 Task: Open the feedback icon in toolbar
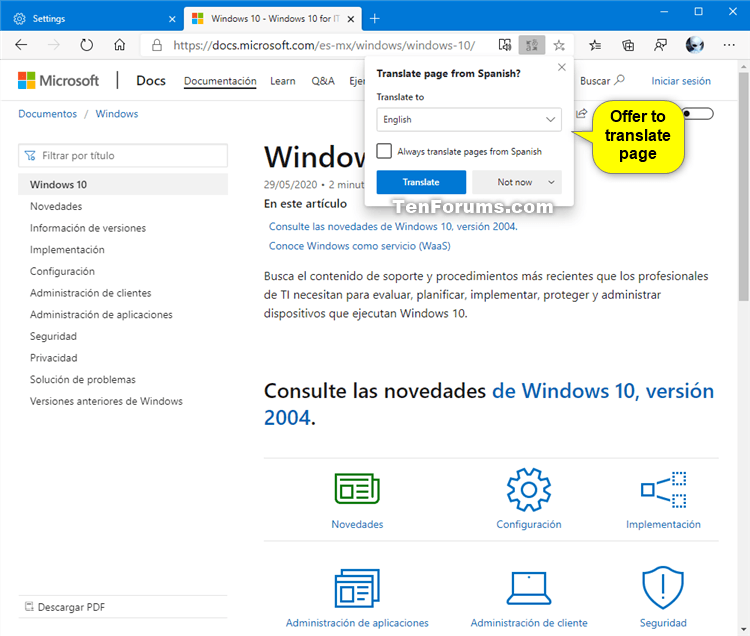click(x=661, y=45)
